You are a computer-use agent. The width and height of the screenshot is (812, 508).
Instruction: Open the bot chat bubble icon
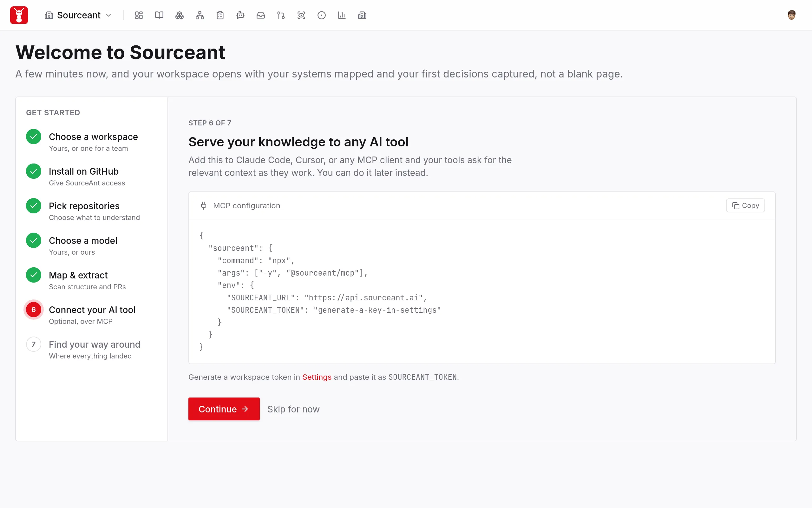(x=240, y=15)
